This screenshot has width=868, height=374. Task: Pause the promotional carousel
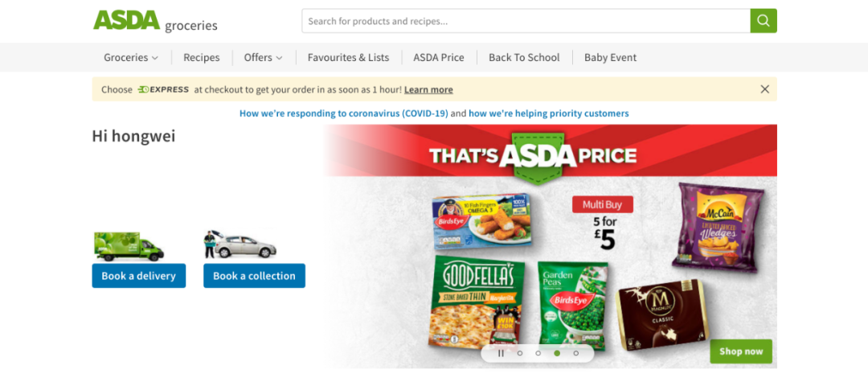[x=501, y=353]
